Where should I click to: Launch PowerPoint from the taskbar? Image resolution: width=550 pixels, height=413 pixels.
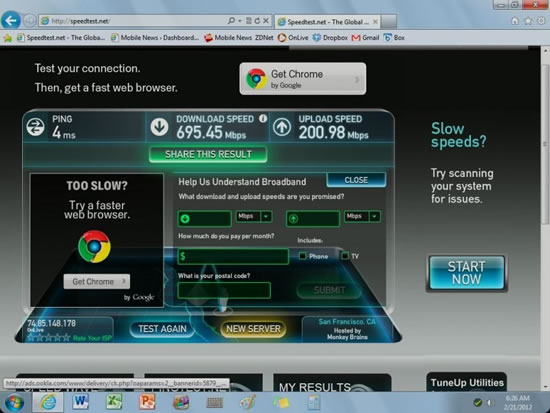tap(147, 402)
